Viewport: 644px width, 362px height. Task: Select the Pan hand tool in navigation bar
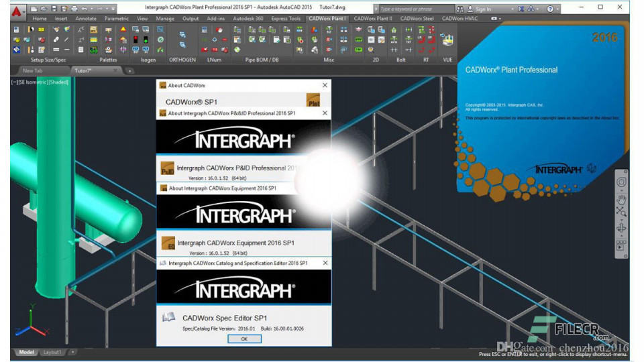621,199
